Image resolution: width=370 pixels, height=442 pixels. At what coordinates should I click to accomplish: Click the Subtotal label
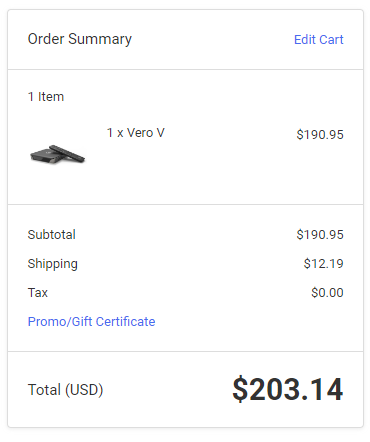pyautogui.click(x=52, y=235)
